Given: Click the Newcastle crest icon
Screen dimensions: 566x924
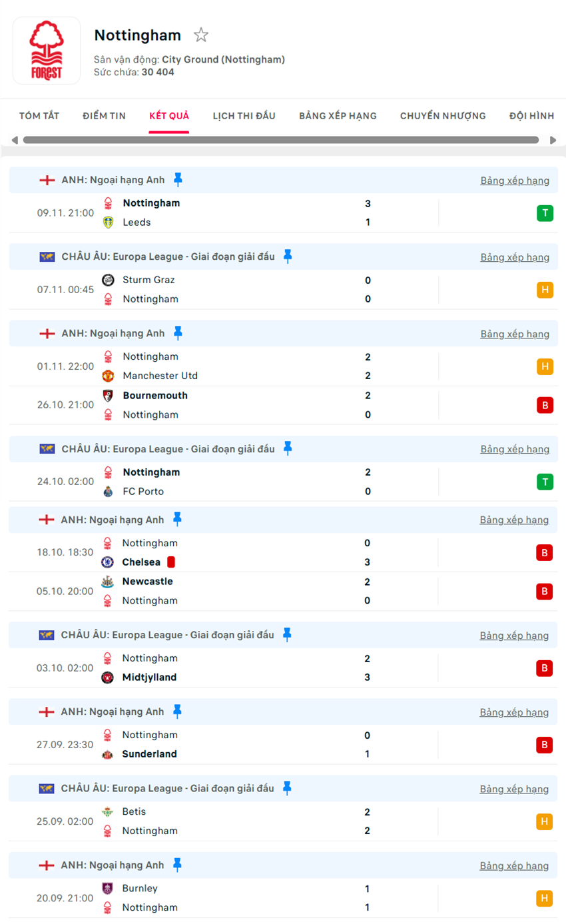Looking at the screenshot, I should [x=107, y=582].
